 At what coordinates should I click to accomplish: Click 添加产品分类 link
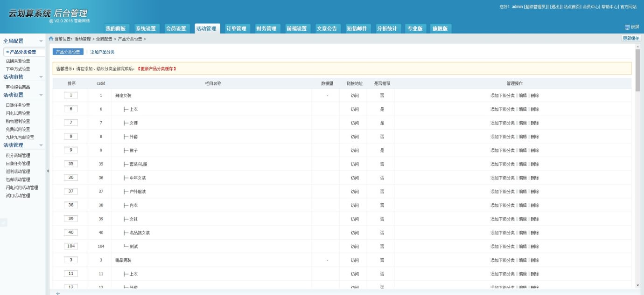click(x=102, y=52)
